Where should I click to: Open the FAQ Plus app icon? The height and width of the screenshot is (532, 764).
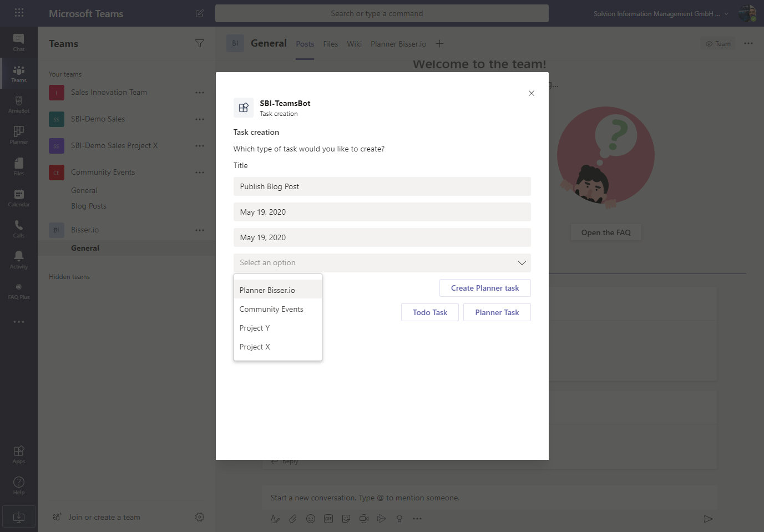[19, 291]
